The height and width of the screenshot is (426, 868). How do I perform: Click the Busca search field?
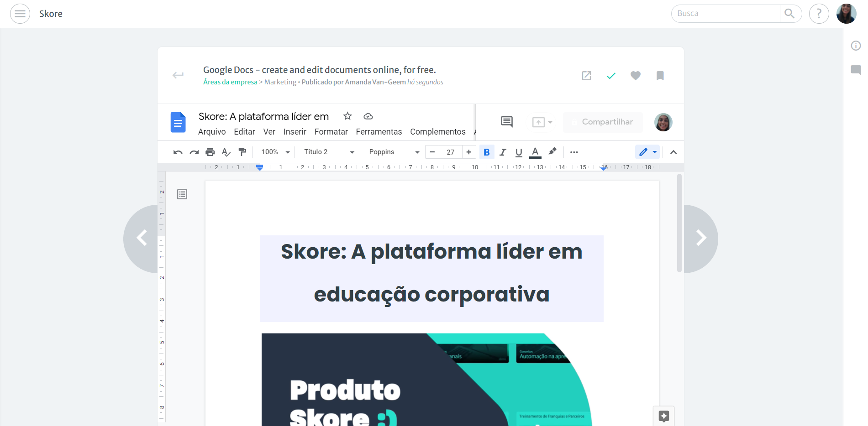pyautogui.click(x=726, y=14)
